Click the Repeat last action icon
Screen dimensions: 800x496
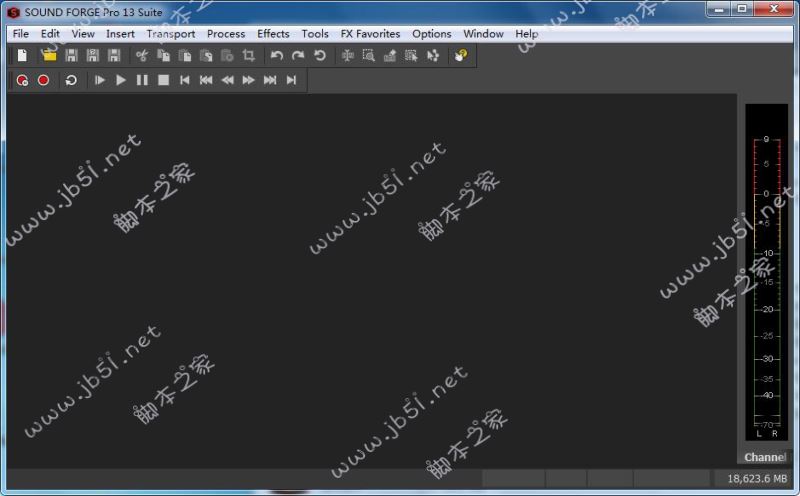click(319, 55)
